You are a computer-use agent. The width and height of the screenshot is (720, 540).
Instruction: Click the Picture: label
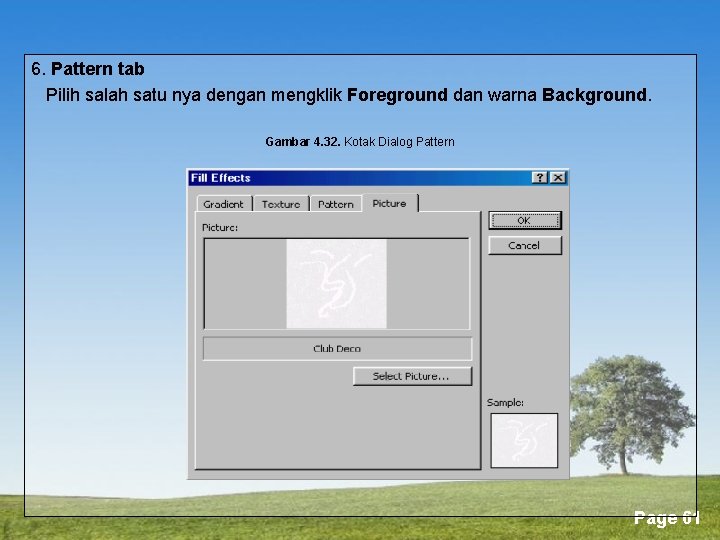point(220,227)
